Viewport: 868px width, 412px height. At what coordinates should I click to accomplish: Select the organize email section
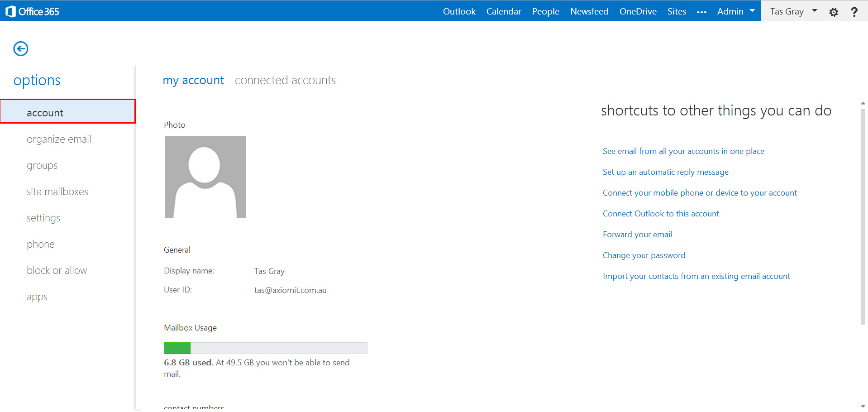point(59,139)
